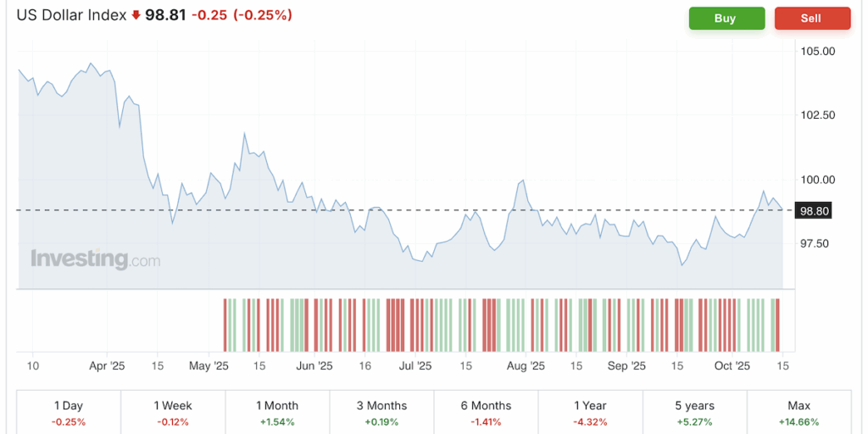This screenshot has height=434, width=868.
Task: Click the US Dollar Index title
Action: point(71,15)
